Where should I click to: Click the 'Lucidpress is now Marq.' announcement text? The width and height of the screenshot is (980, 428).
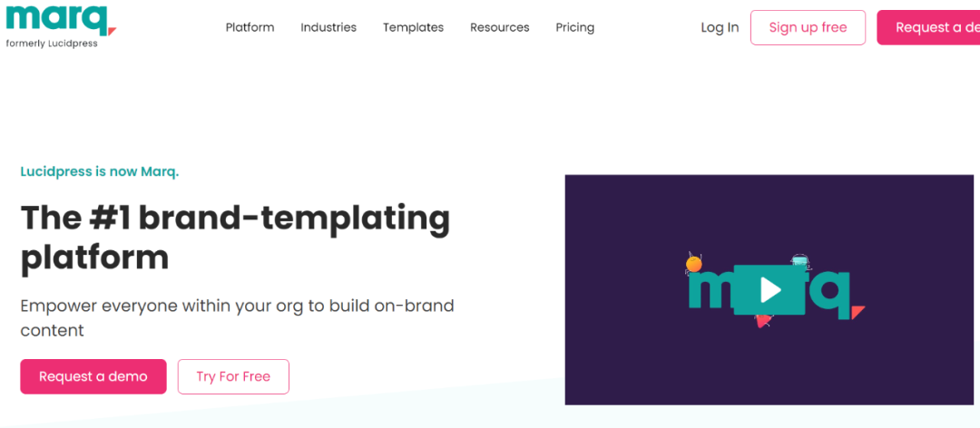pos(100,171)
